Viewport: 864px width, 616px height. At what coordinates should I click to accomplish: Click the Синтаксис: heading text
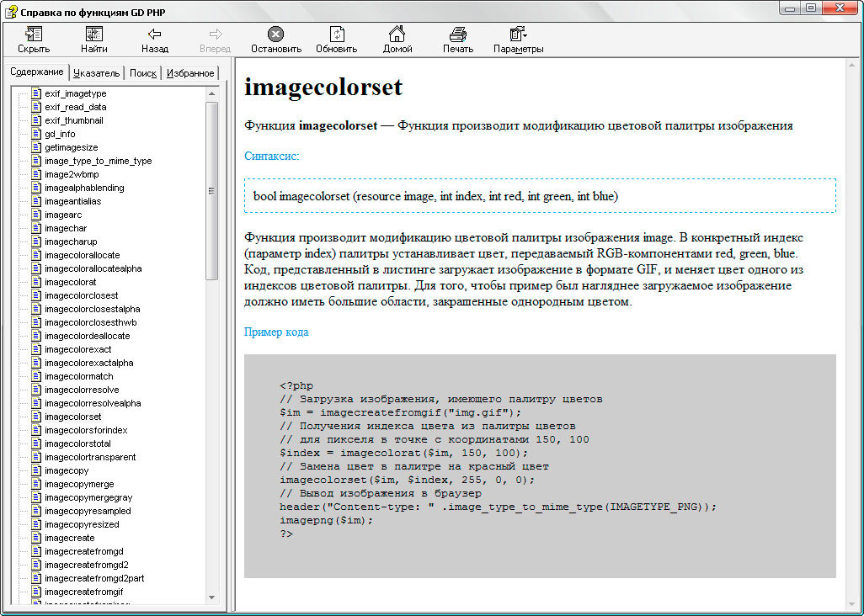[x=272, y=156]
